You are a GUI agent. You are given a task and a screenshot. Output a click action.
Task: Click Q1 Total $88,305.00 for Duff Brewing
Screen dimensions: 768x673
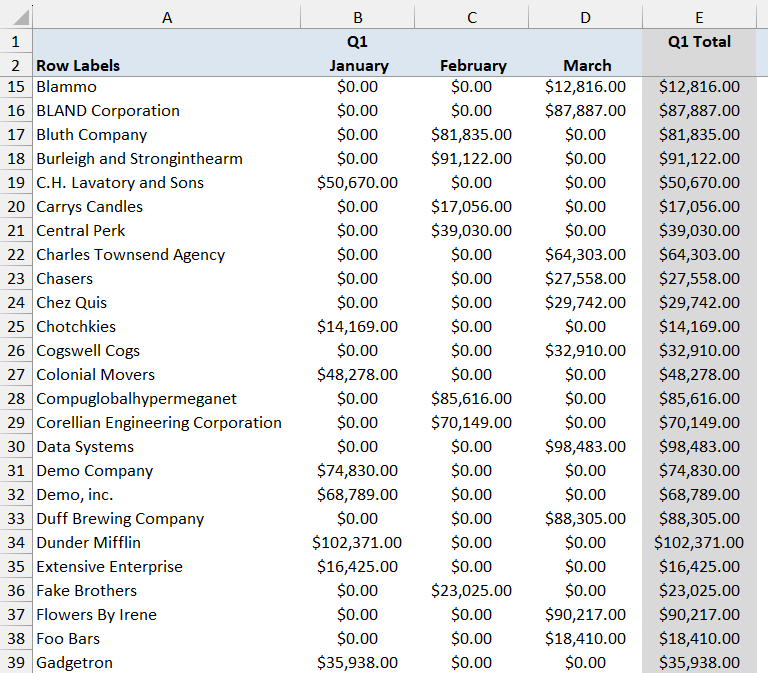pyautogui.click(x=699, y=519)
